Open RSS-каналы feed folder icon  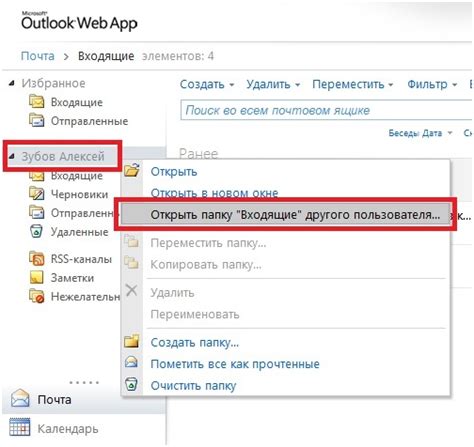click(36, 259)
